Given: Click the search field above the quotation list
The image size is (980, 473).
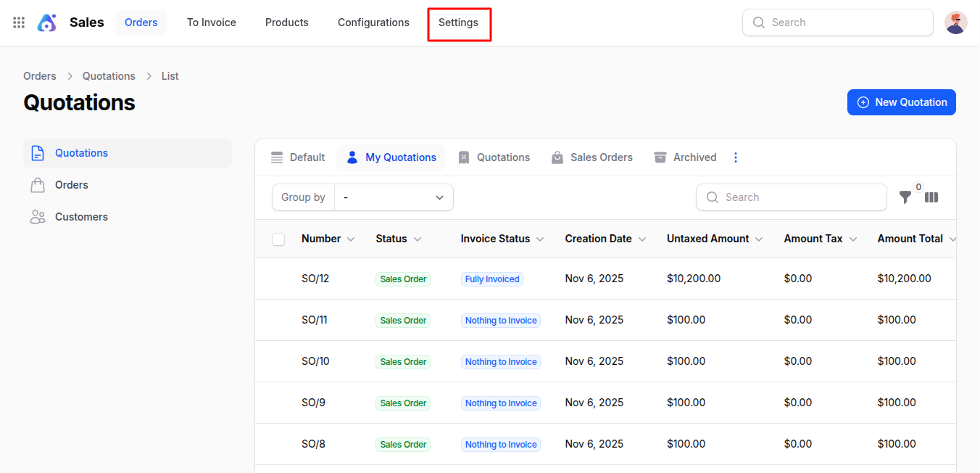Looking at the screenshot, I should 791,197.
